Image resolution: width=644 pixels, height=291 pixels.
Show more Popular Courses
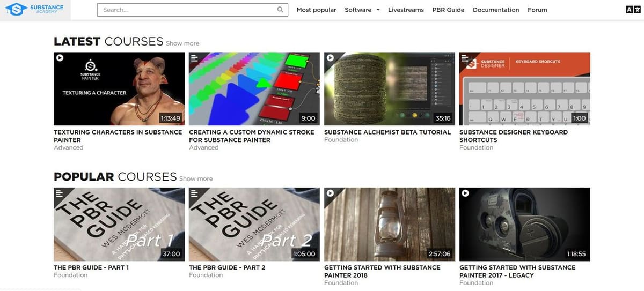point(196,178)
